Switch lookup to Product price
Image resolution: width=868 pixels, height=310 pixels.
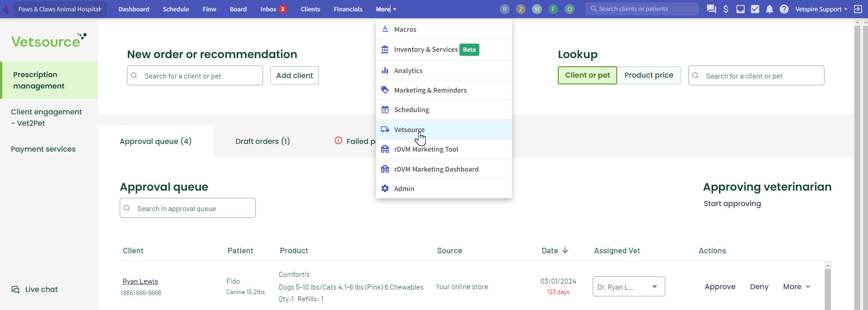(x=649, y=75)
